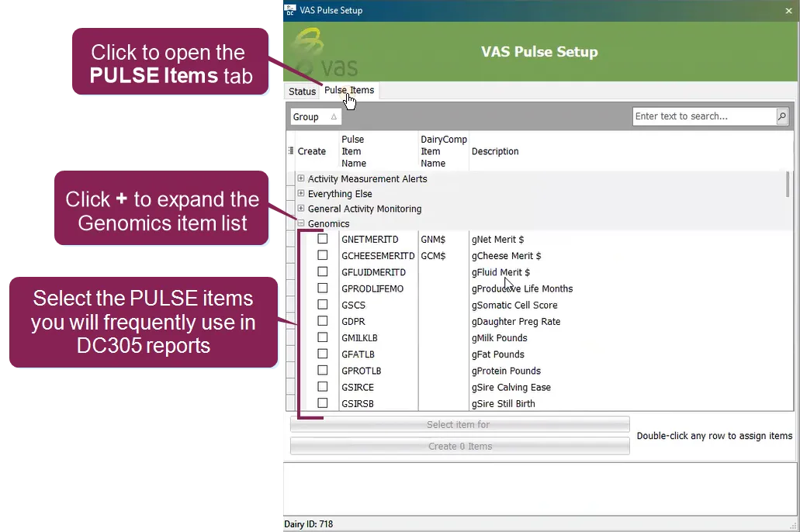Check the GNETMERITD create checkbox
Screen dimensions: 800x532
coord(323,239)
